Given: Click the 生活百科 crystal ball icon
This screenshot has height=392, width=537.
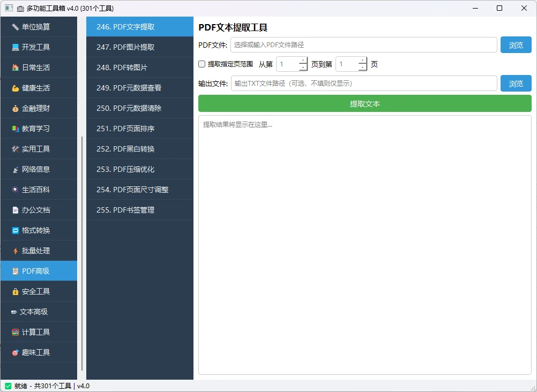Looking at the screenshot, I should pyautogui.click(x=15, y=190).
